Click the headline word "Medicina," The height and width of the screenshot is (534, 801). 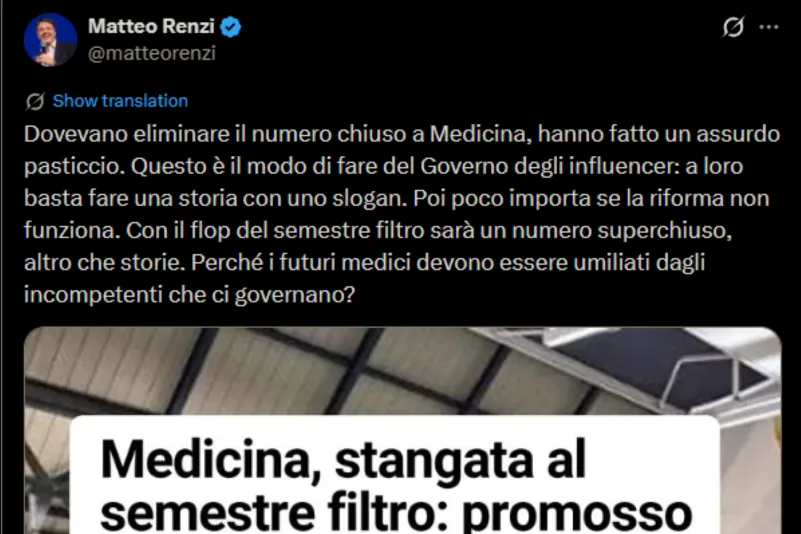coord(211,460)
